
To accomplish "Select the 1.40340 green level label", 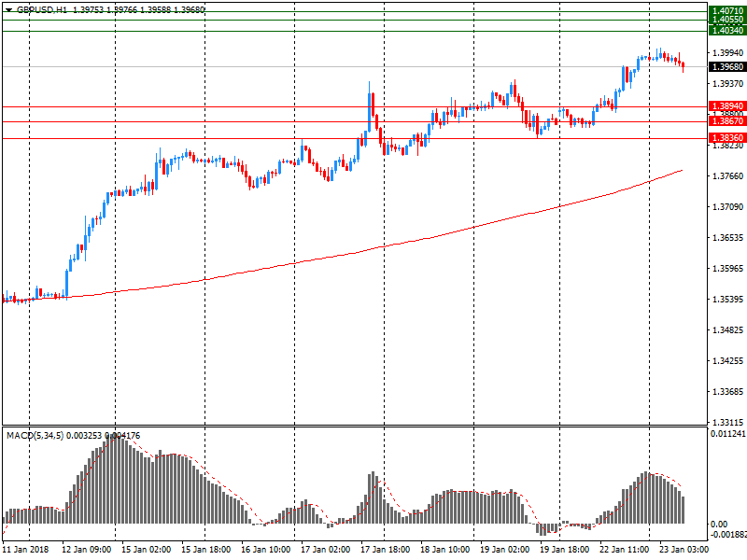I will click(727, 31).
